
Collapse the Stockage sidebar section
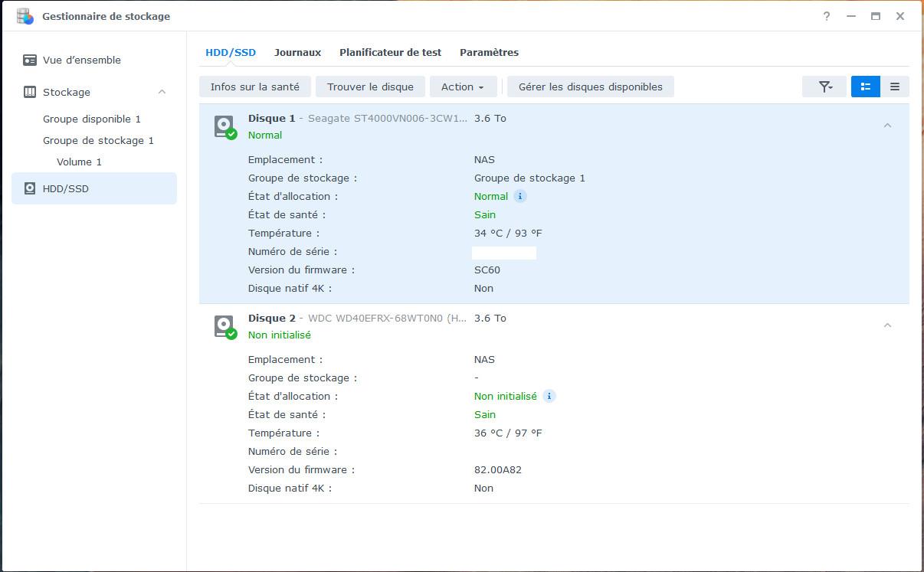162,92
